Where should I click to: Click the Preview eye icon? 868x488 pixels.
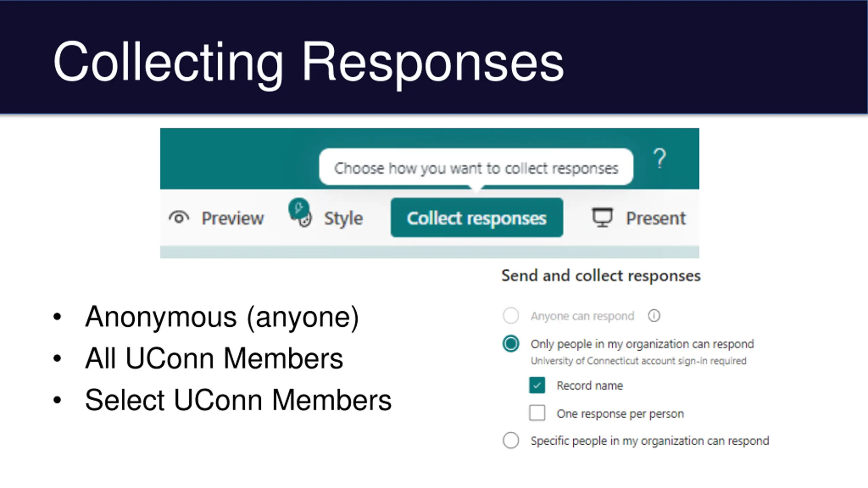[179, 218]
